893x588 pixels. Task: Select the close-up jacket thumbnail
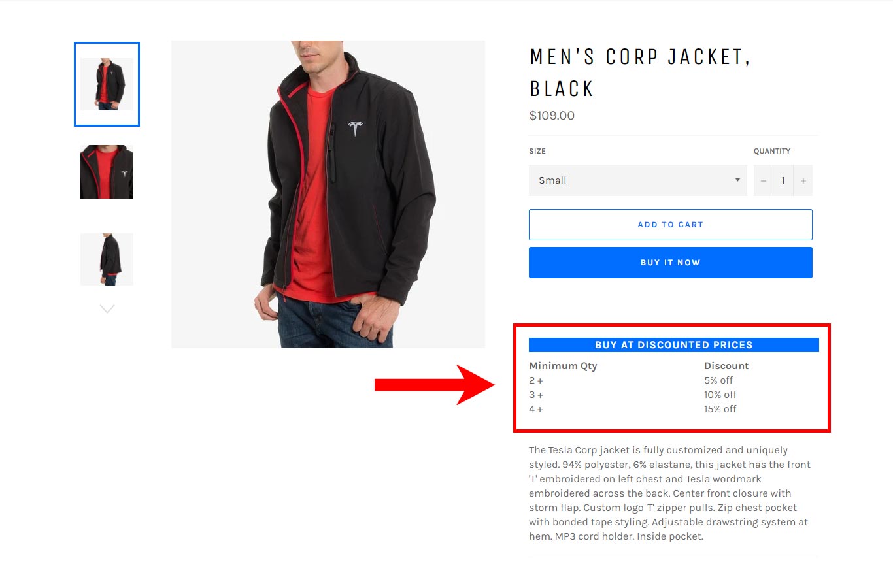[x=107, y=172]
